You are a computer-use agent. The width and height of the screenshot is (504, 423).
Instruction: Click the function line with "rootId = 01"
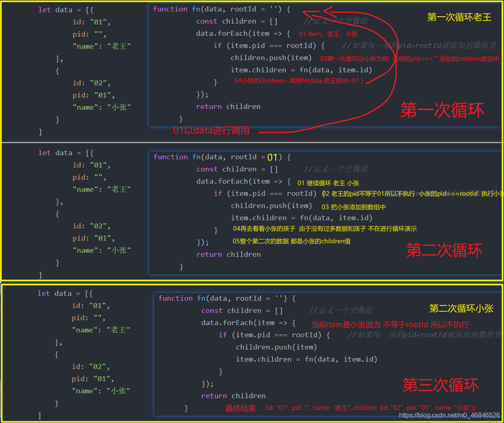click(222, 157)
